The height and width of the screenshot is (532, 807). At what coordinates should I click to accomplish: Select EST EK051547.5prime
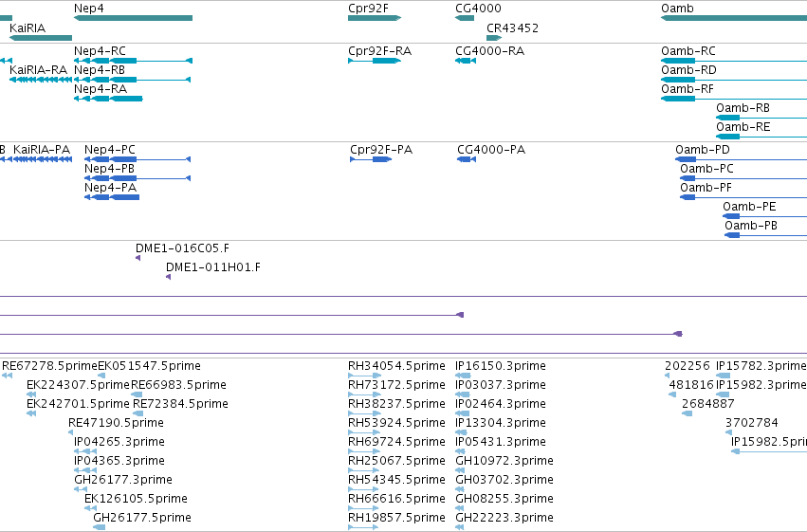point(101,376)
